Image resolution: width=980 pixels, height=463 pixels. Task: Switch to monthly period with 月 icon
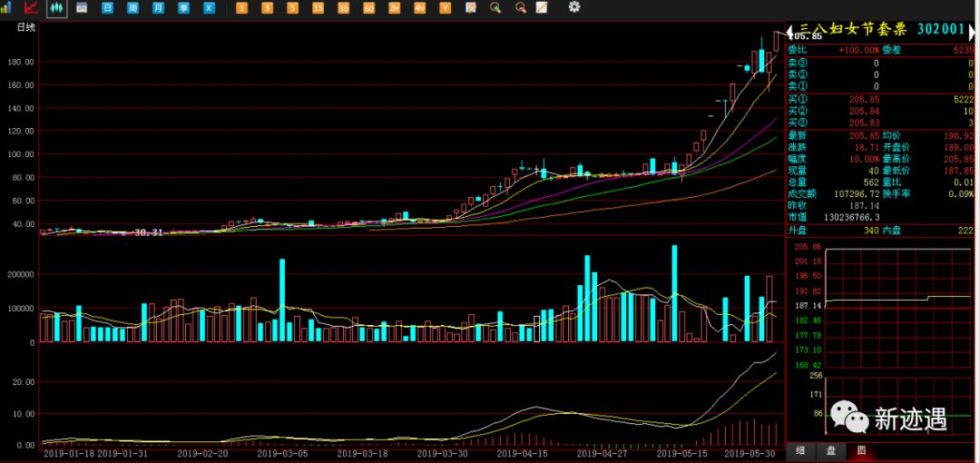tap(159, 7)
